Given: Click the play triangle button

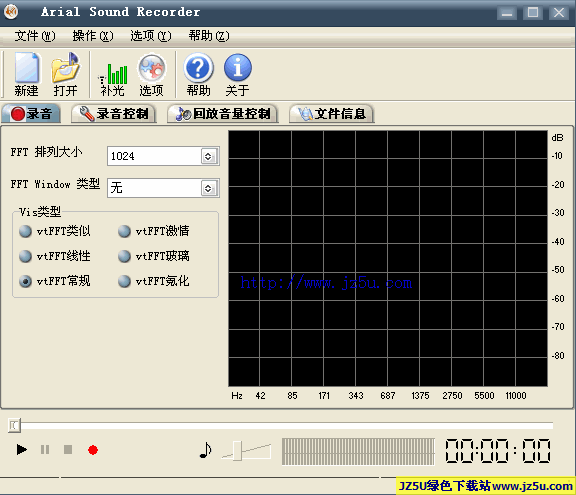Looking at the screenshot, I should (22, 449).
